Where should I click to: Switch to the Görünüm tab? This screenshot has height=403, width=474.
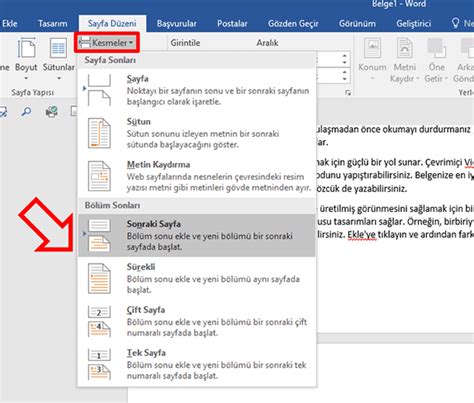click(357, 24)
